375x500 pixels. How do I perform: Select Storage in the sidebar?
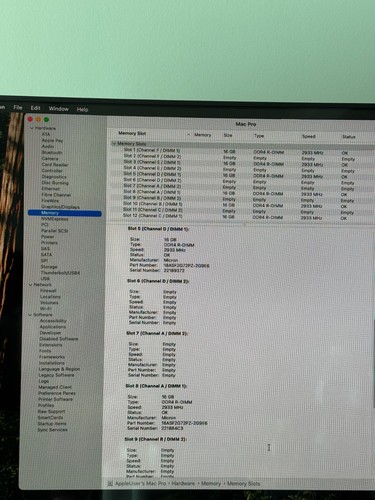coord(49,267)
